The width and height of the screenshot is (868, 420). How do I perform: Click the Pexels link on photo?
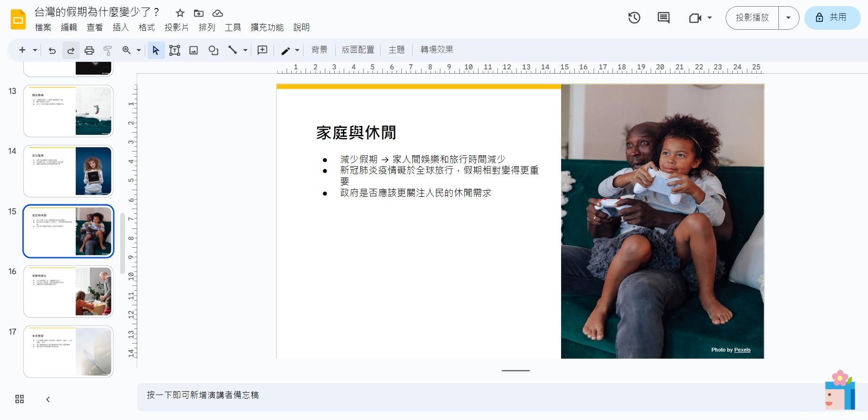tap(742, 350)
